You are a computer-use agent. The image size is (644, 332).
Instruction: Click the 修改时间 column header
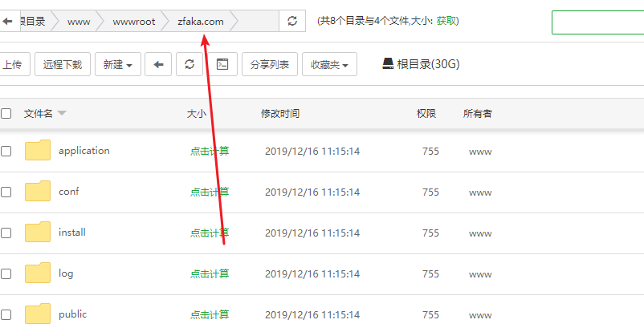coord(280,114)
